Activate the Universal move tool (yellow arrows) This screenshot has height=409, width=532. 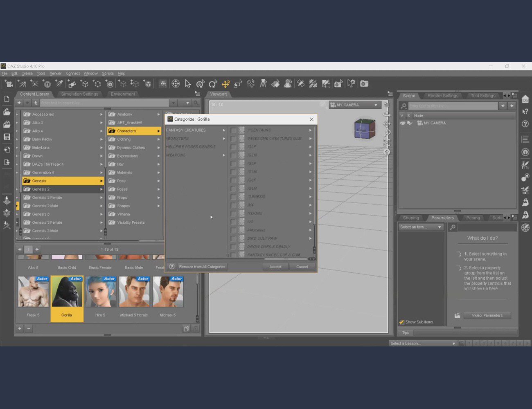pos(225,84)
